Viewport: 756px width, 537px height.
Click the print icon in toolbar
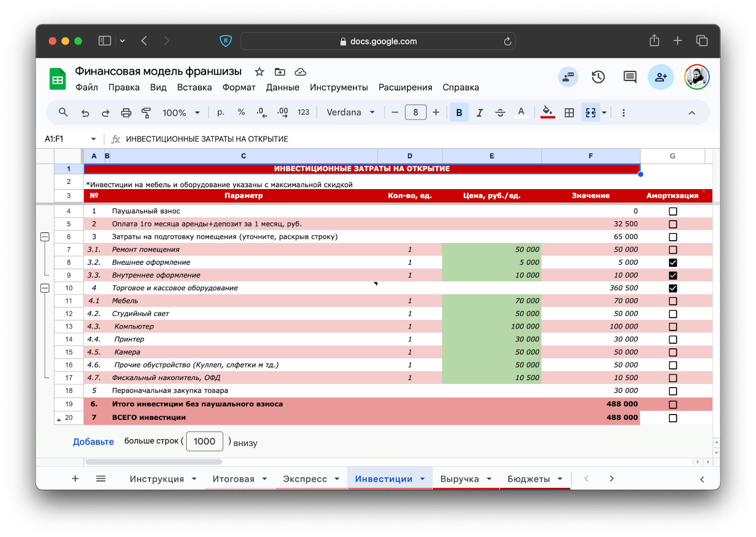click(x=126, y=113)
